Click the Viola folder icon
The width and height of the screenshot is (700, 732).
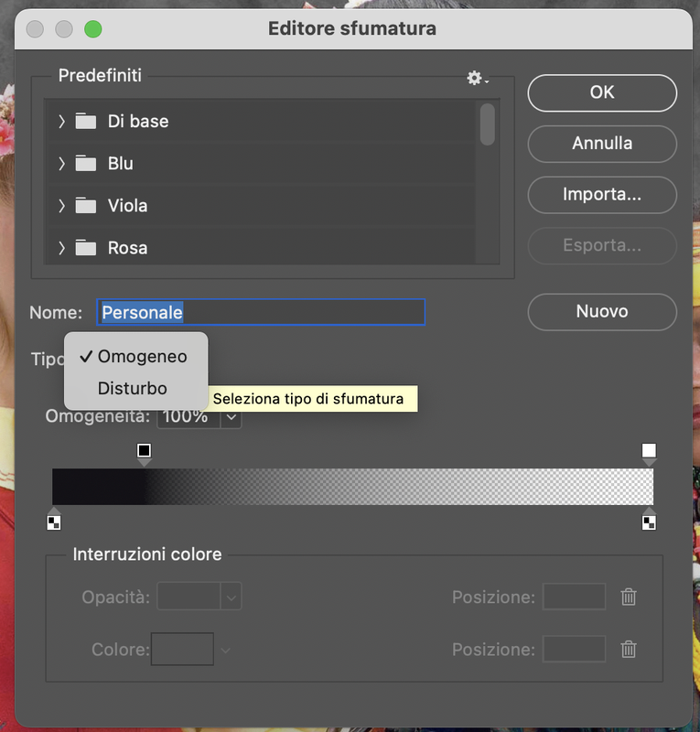point(86,205)
